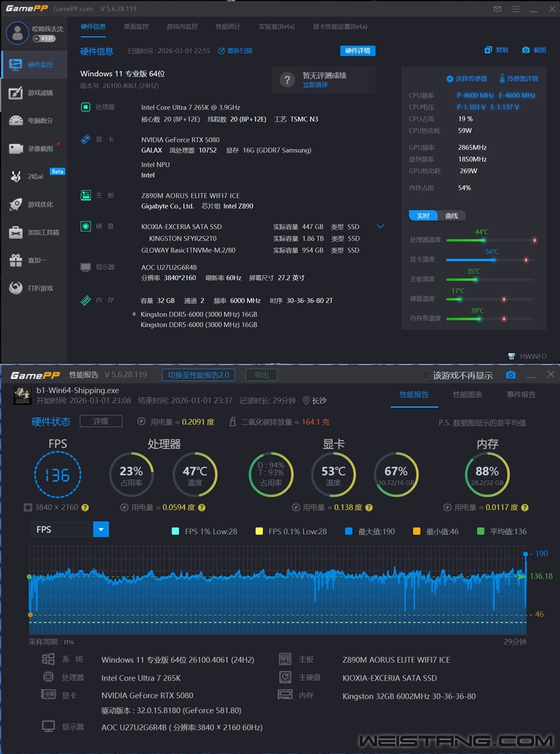This screenshot has width=560, height=754.
Task: Switch to the 显卡性能设置(Beta) tab
Action: point(340,26)
